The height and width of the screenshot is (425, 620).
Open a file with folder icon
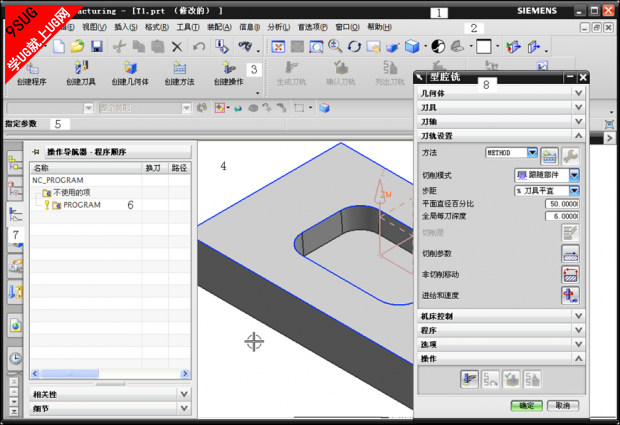click(x=78, y=47)
